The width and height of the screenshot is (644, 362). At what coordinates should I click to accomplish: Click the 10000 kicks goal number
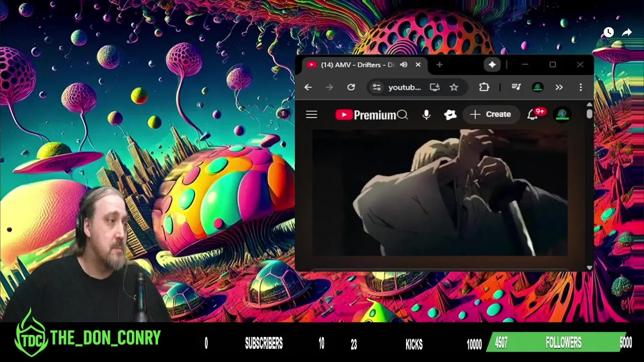474,344
